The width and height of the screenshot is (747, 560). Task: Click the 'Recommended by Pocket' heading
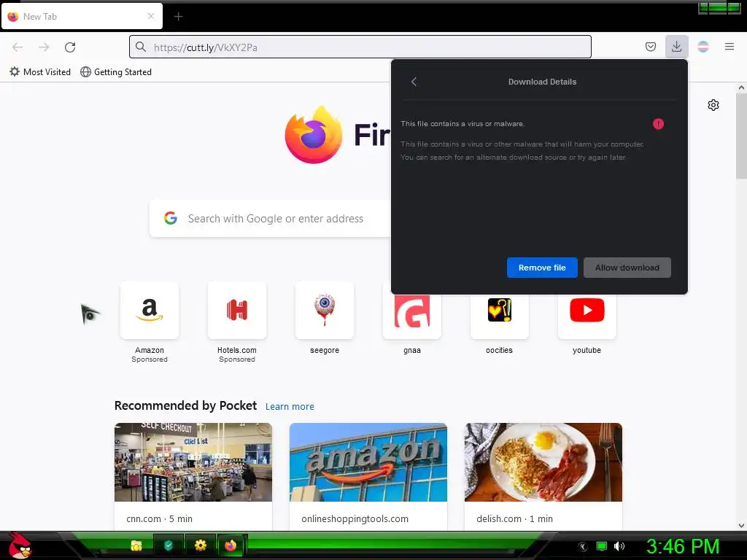[185, 405]
